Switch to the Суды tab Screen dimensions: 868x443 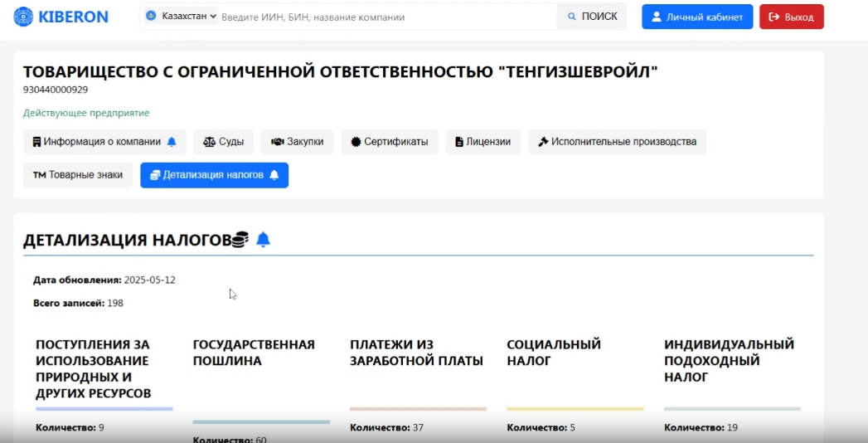(223, 142)
